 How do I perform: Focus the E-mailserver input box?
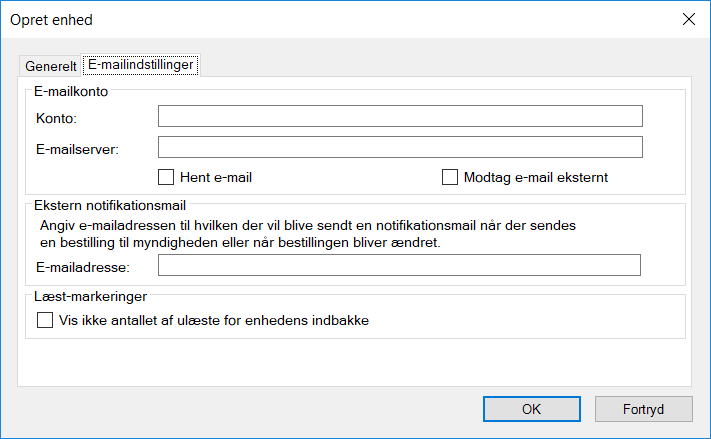coord(400,148)
